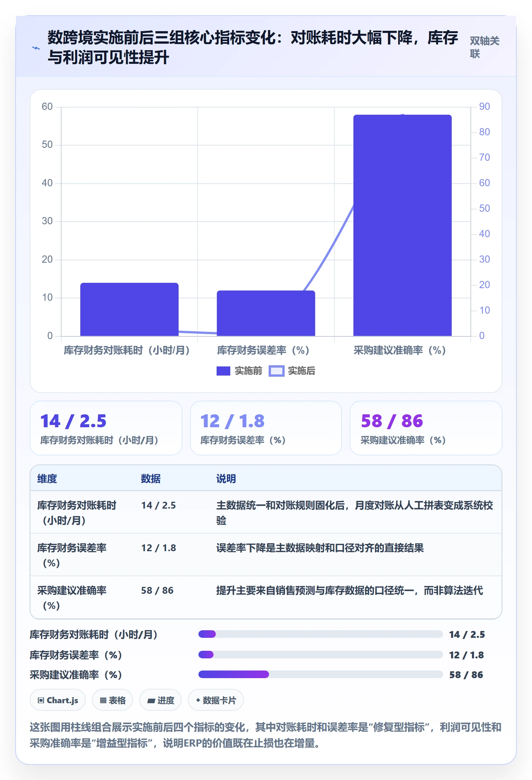This screenshot has height=780, width=532.
Task: Click the 说明 table column header
Action: point(226,479)
